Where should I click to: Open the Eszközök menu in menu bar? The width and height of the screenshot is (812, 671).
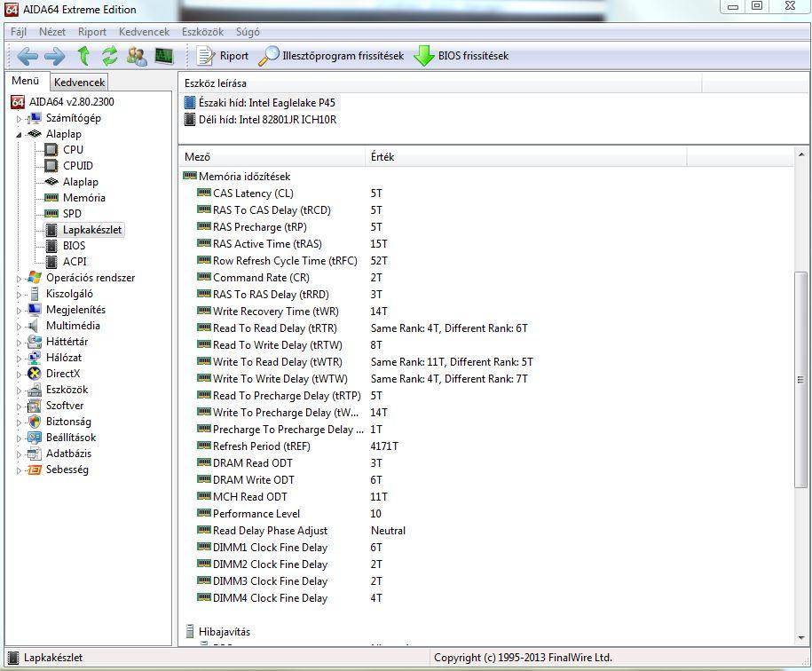202,32
